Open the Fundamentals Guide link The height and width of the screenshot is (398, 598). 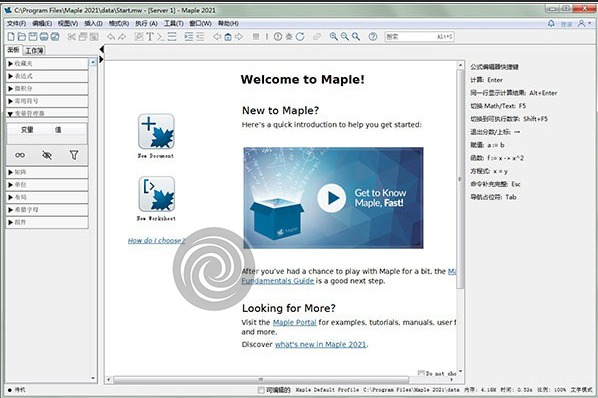click(278, 281)
